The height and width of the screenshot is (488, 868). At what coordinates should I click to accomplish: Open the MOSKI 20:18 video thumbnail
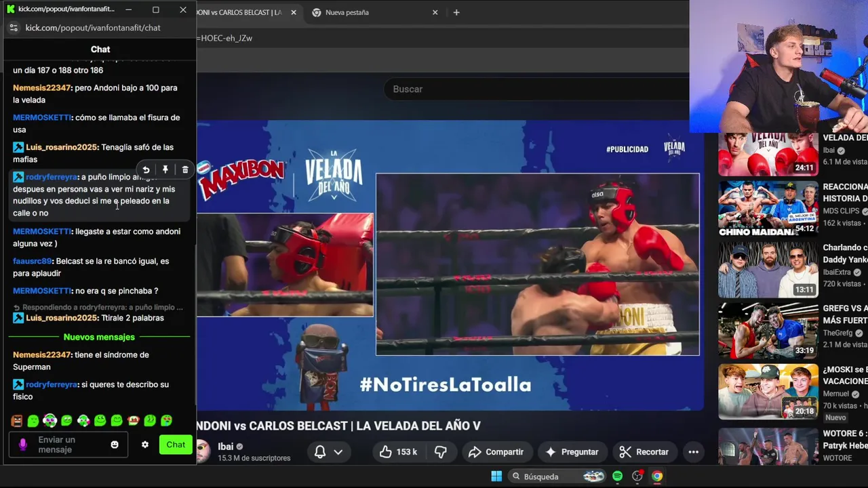[x=768, y=392]
